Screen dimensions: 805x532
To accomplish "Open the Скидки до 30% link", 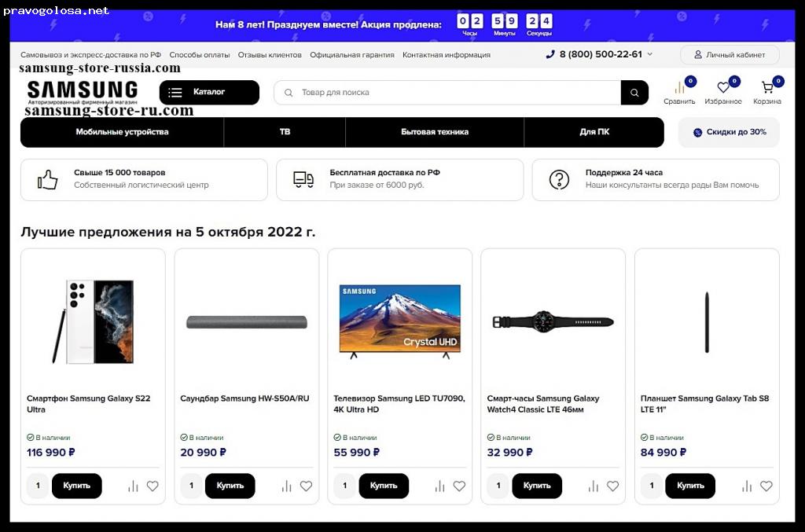I will (x=729, y=132).
